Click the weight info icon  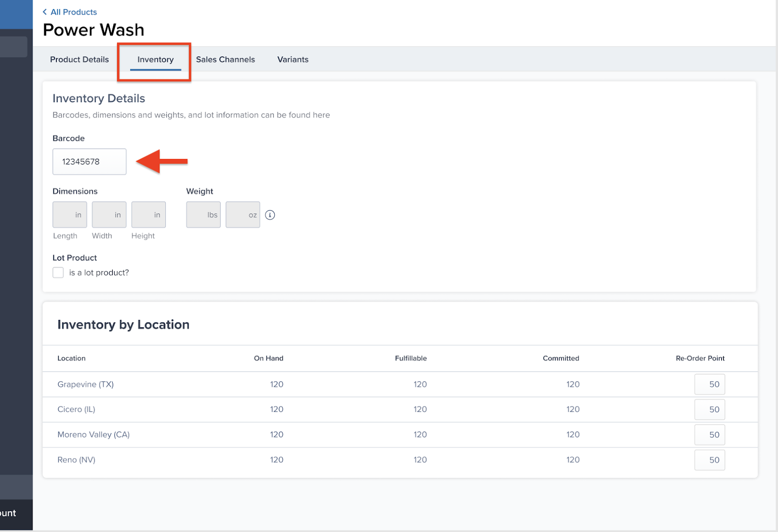coord(270,215)
